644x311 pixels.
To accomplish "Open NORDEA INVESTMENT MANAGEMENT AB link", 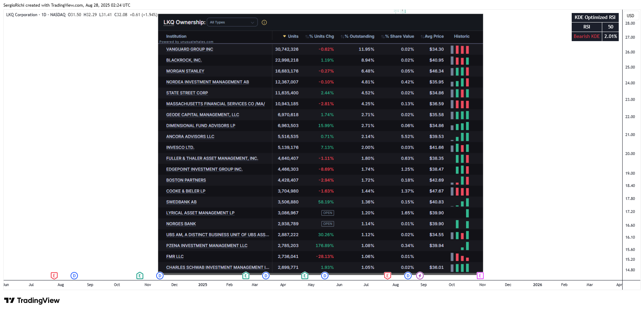I will tap(207, 82).
